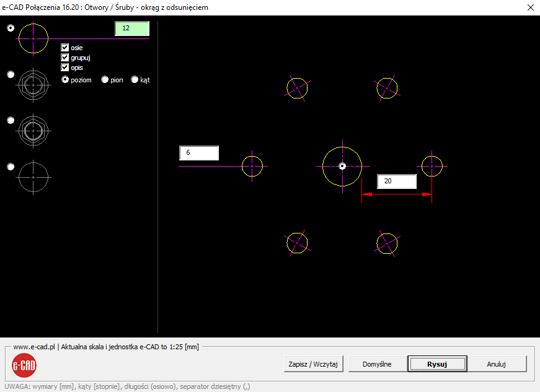This screenshot has height=392, width=540.
Task: Select the plain hole circle radio option
Action: [x=11, y=28]
